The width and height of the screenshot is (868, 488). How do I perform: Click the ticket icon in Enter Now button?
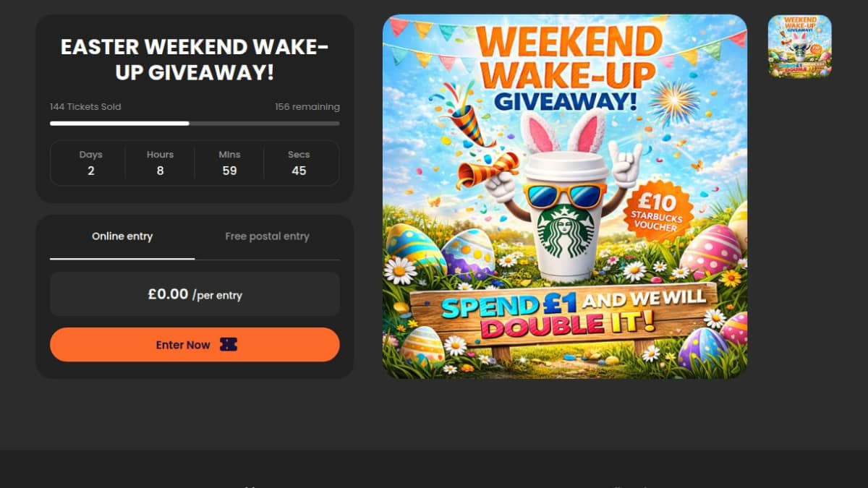[x=229, y=345]
